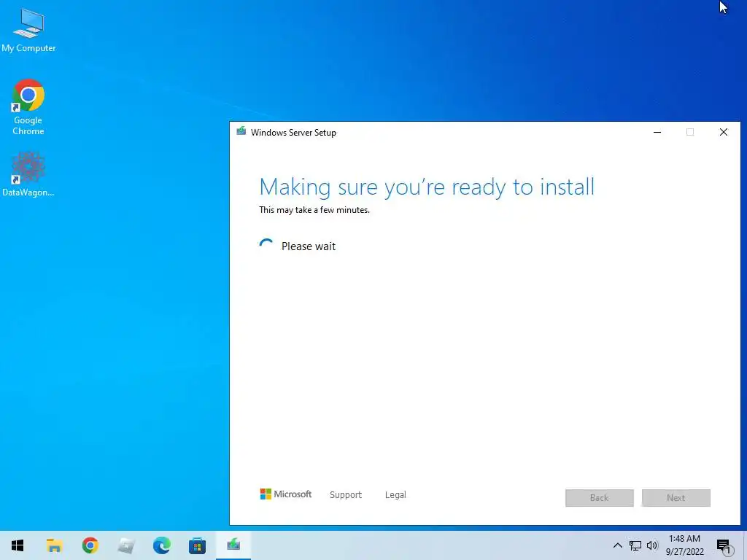Viewport: 747px width, 560px height.
Task: Open Microsoft Store from the taskbar
Action: (x=197, y=545)
